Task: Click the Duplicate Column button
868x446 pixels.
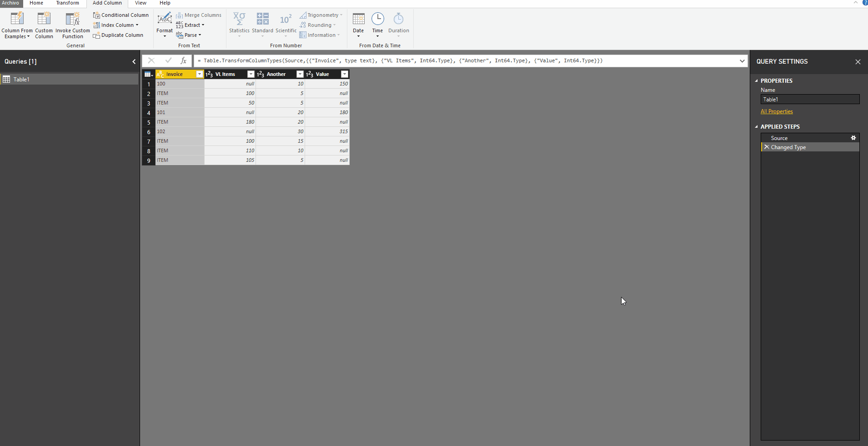Action: (x=118, y=35)
